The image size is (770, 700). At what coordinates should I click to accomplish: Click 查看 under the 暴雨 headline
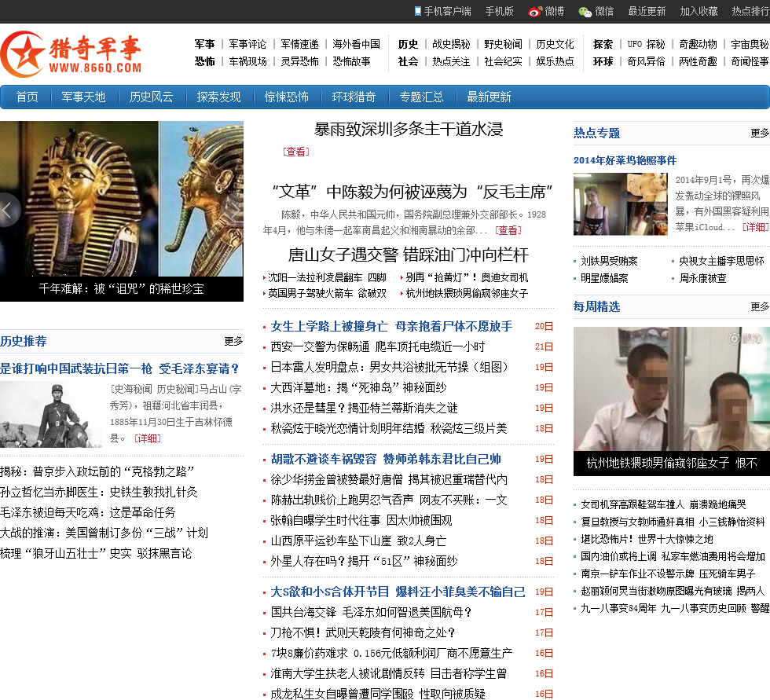tap(296, 152)
